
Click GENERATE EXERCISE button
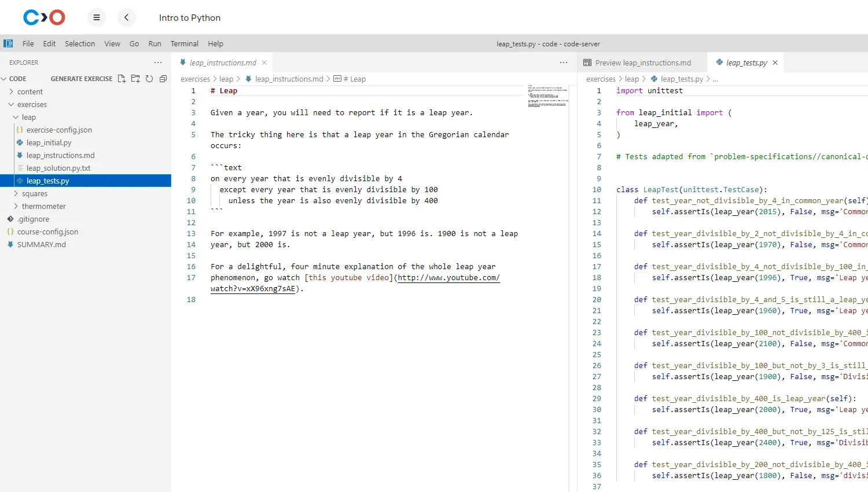(x=82, y=79)
